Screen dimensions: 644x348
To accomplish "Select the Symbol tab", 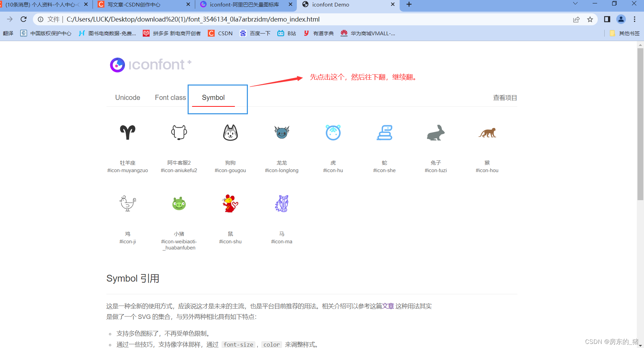I will (x=213, y=98).
